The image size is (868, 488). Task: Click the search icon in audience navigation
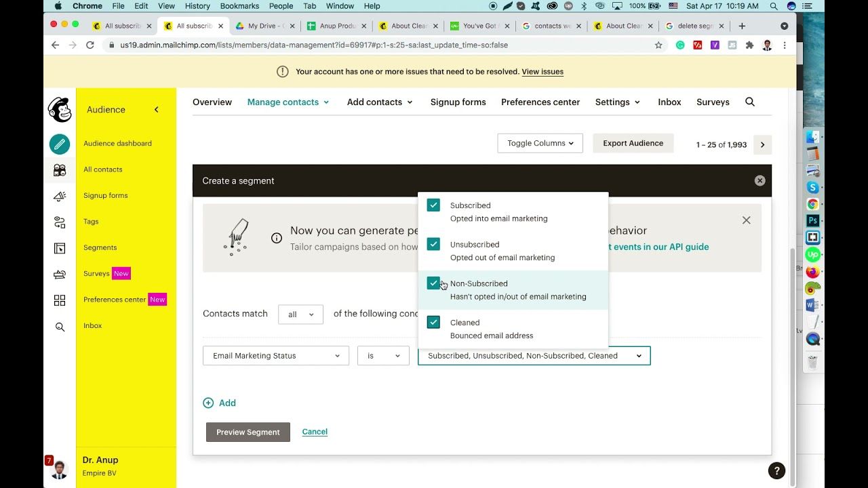[750, 102]
